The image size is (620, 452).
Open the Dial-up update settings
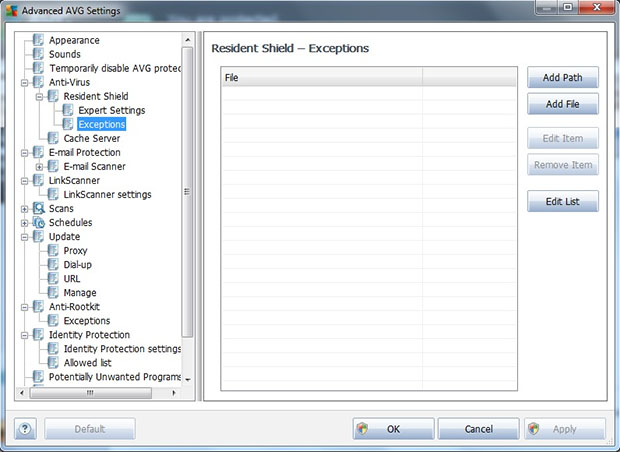pos(78,265)
